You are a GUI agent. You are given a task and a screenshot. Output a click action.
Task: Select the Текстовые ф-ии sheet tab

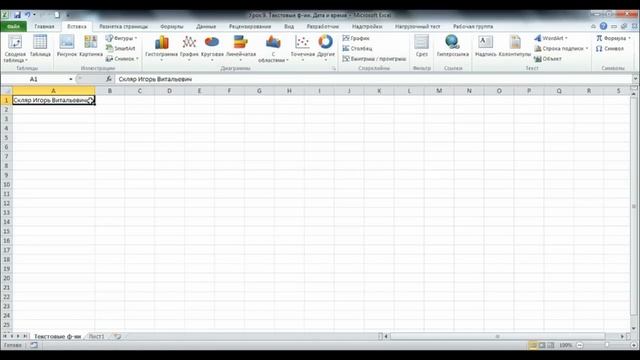click(57, 336)
